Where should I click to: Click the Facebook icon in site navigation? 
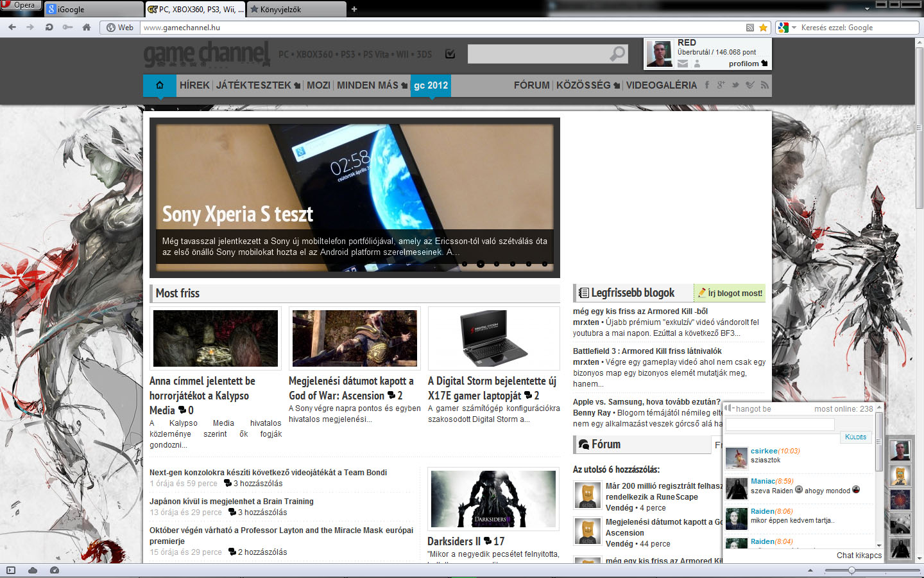click(x=707, y=85)
